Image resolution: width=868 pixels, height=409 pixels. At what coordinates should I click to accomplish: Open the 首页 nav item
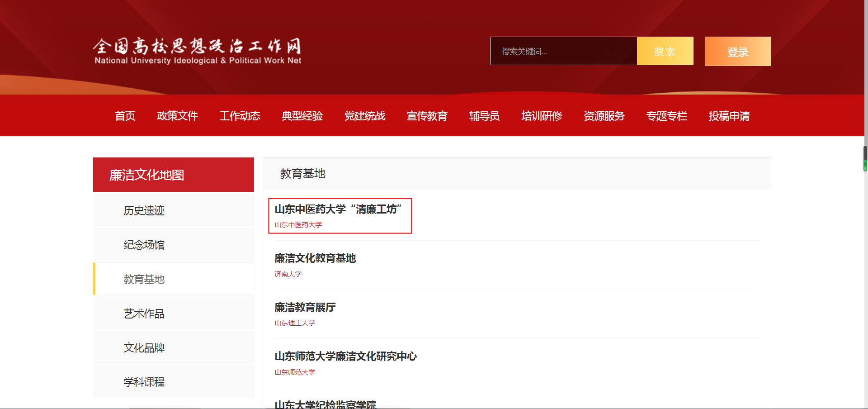click(125, 116)
